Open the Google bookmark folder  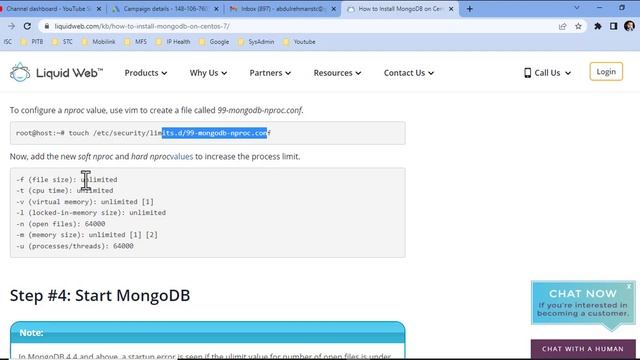point(214,42)
